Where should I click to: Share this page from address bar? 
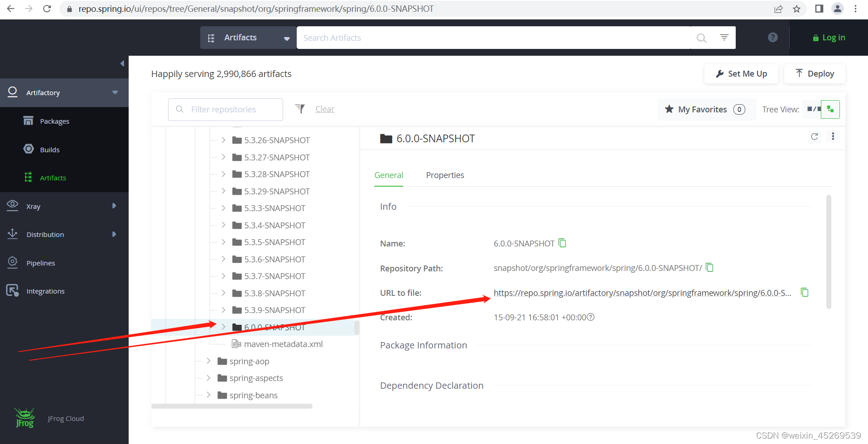(x=778, y=9)
